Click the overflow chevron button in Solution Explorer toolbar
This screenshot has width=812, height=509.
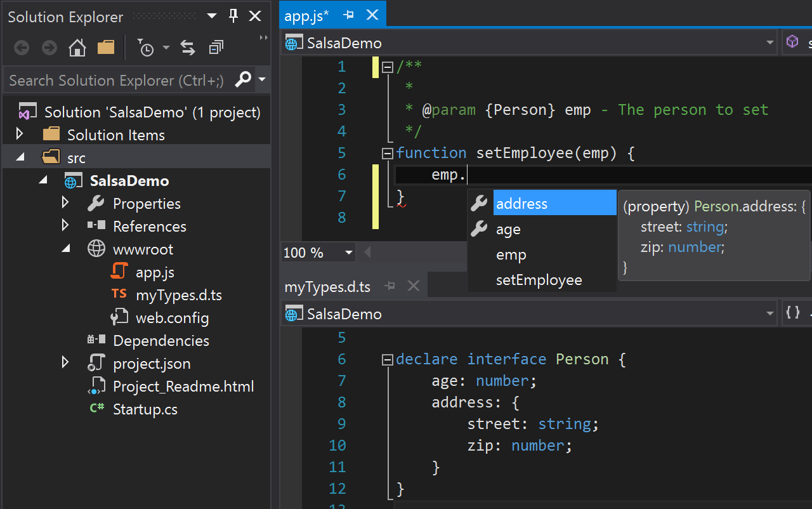(262, 37)
